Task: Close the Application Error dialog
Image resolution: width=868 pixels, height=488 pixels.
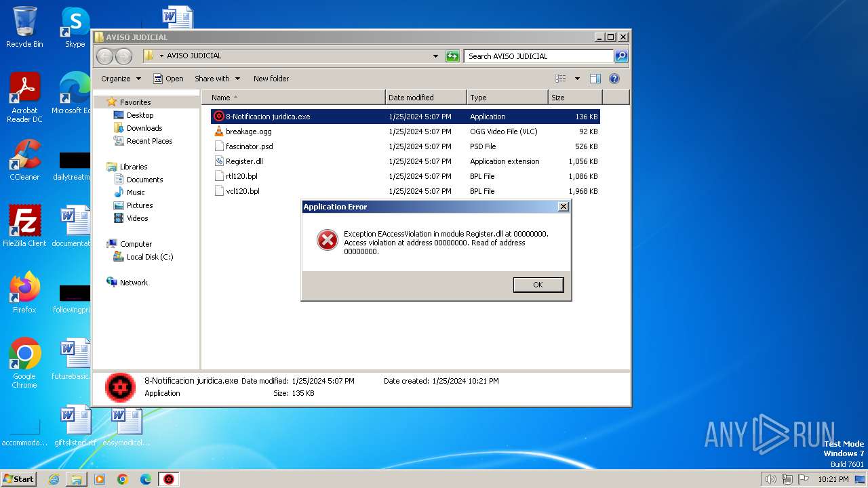Action: tap(563, 207)
